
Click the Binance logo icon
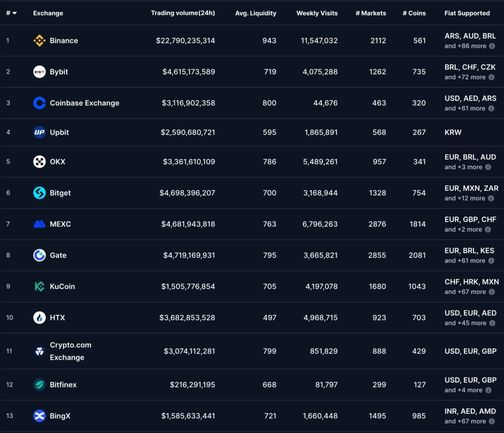pyautogui.click(x=39, y=41)
